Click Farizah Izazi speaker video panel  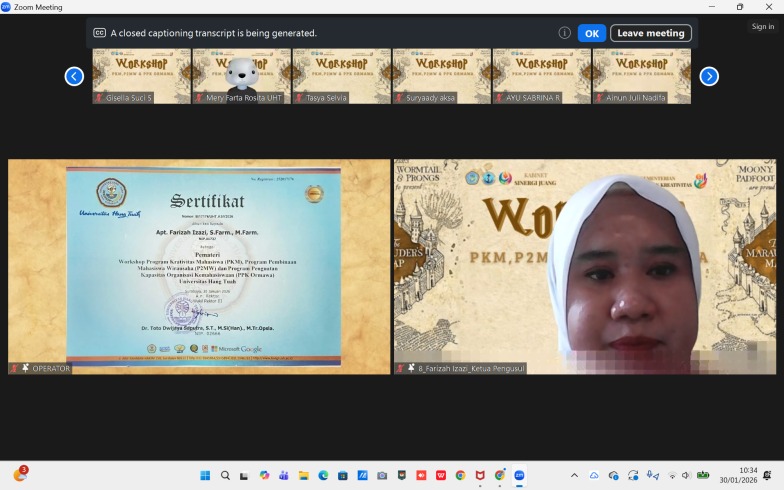(584, 266)
